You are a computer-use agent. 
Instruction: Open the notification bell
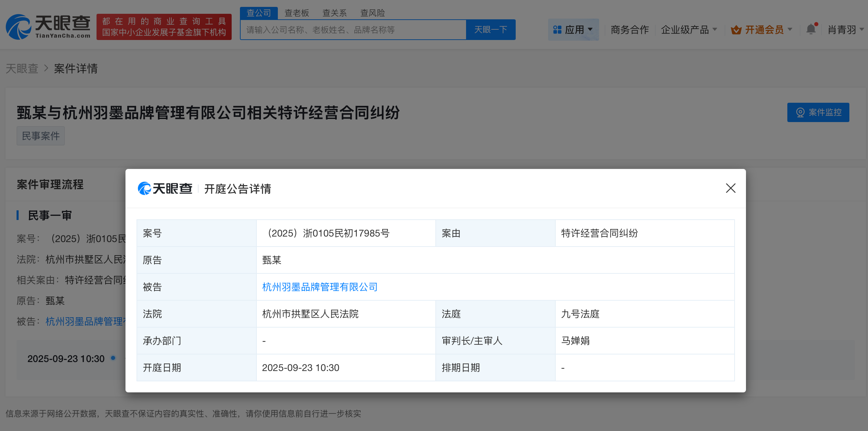click(x=811, y=29)
